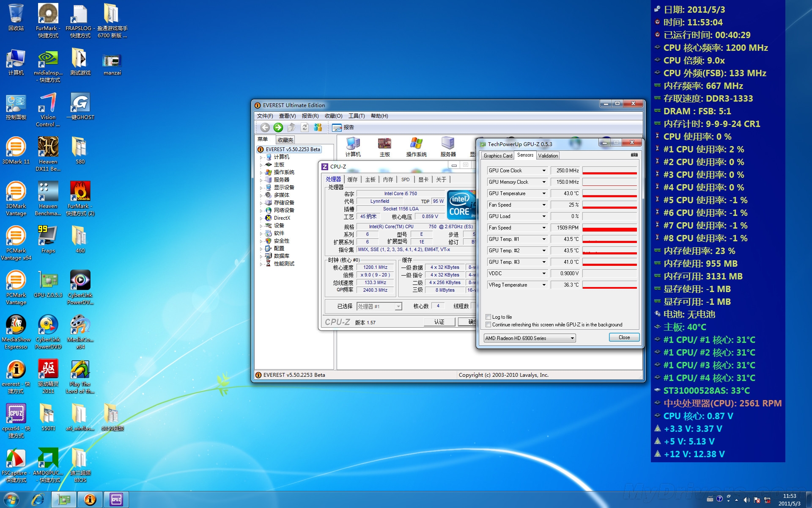
Task: Open the 处理器 #1 selection combo box
Action: (379, 306)
